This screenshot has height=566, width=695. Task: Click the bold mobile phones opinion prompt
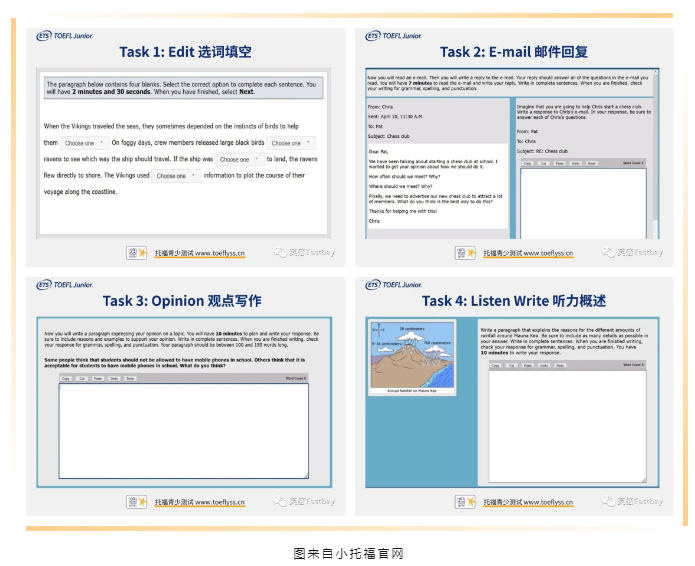click(175, 363)
